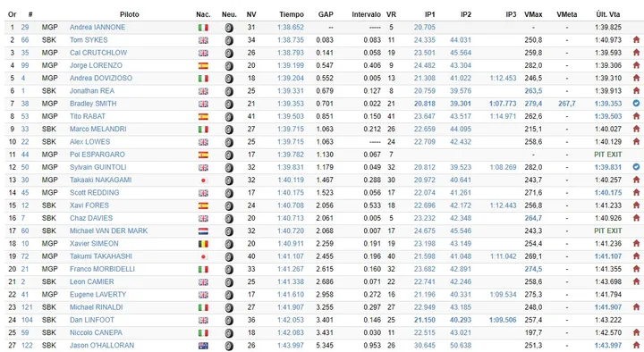Click Italy flag in Marco MELANDRI row

coord(203,130)
